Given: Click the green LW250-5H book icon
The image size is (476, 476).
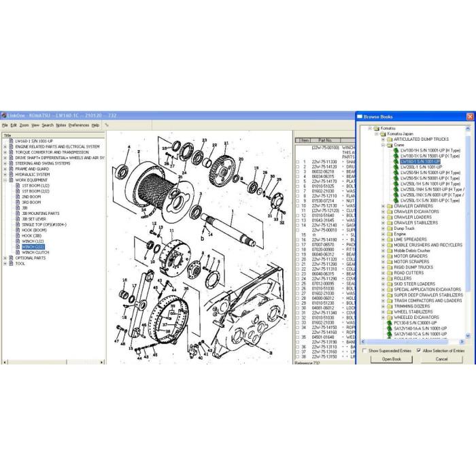Looking at the screenshot, I should tap(396, 173).
